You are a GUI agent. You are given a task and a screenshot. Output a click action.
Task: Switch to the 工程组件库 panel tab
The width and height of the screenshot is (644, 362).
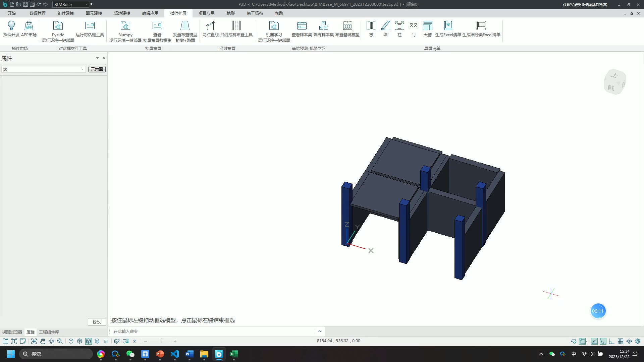pos(49,332)
